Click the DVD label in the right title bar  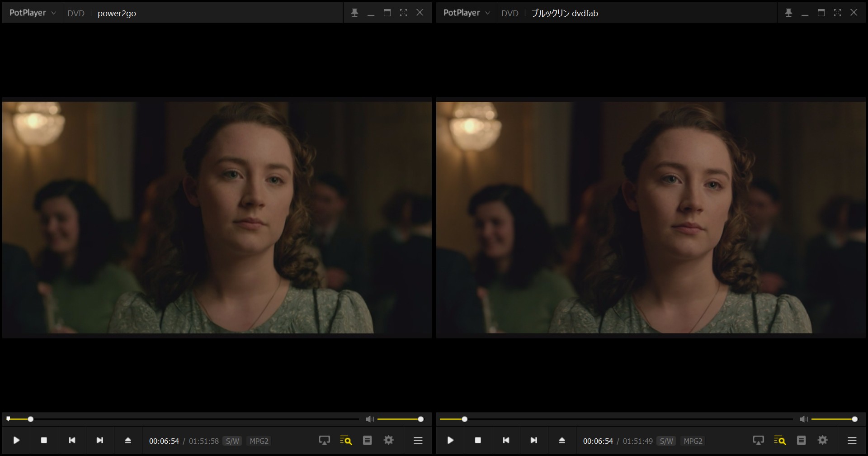tap(509, 13)
